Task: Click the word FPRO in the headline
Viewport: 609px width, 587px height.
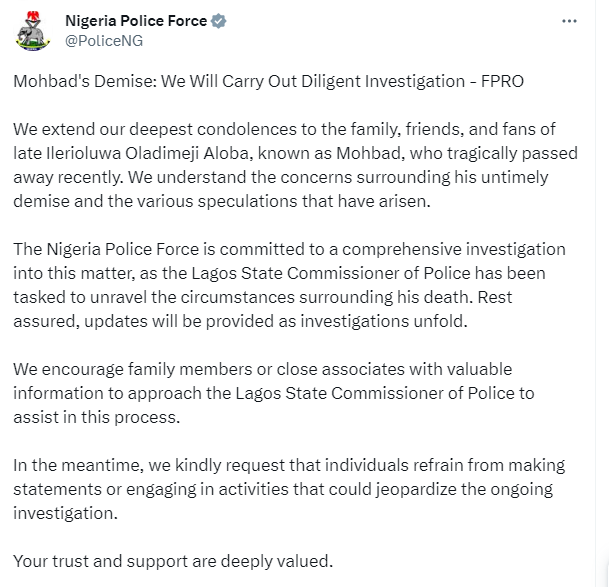Action: 502,82
